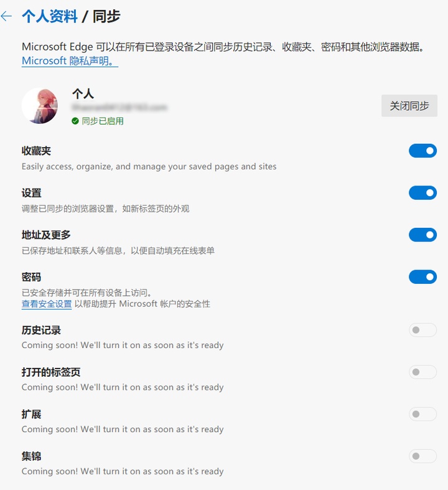Toggle the 收藏夹 sync switch
Screen dimensions: 448x490
422,151
